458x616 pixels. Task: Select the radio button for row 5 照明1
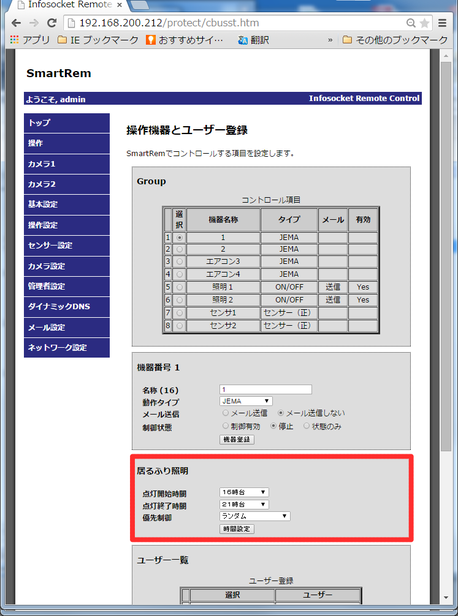180,287
